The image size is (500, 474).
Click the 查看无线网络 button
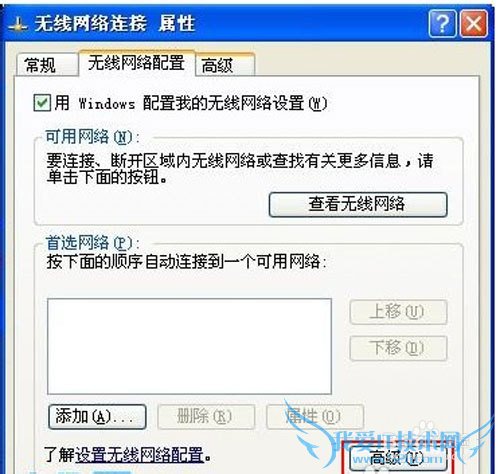coord(358,204)
